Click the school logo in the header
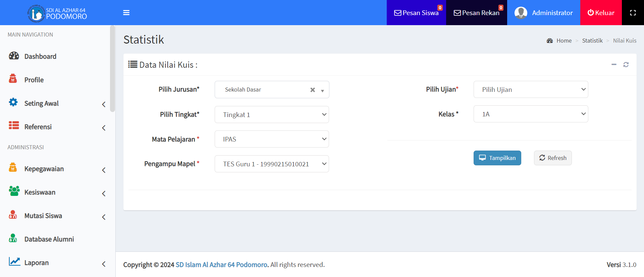Image resolution: width=644 pixels, height=277 pixels. pos(36,13)
